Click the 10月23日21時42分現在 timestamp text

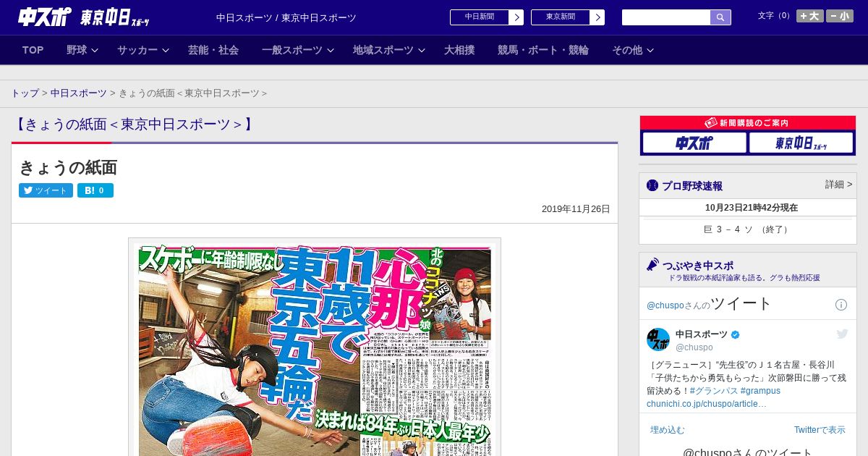click(752, 208)
